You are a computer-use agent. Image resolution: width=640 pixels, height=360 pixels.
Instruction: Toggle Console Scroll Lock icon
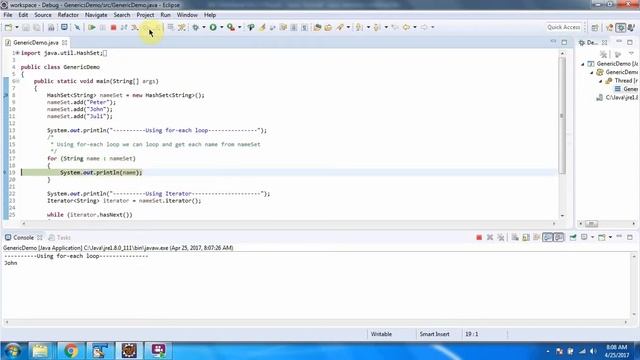tap(526, 238)
